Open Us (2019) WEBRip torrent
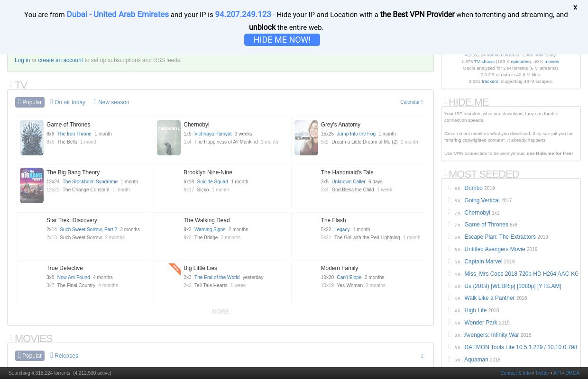Viewport: 588px width, 379px height. (x=513, y=286)
